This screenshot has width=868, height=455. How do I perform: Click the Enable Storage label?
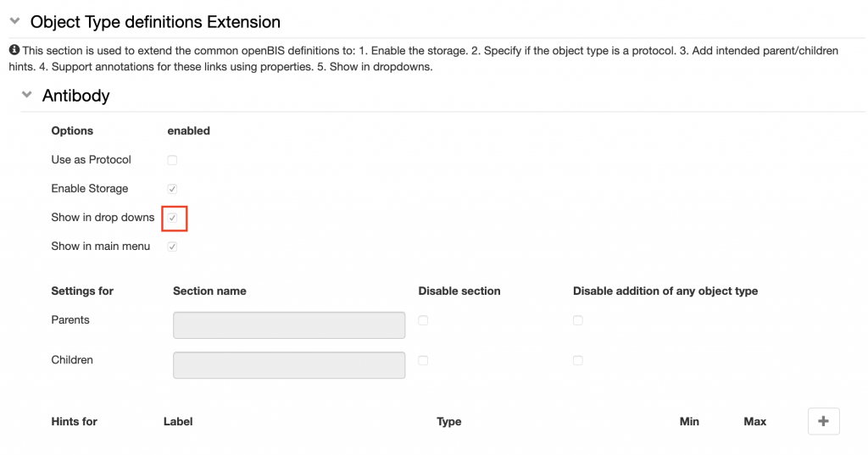point(90,188)
